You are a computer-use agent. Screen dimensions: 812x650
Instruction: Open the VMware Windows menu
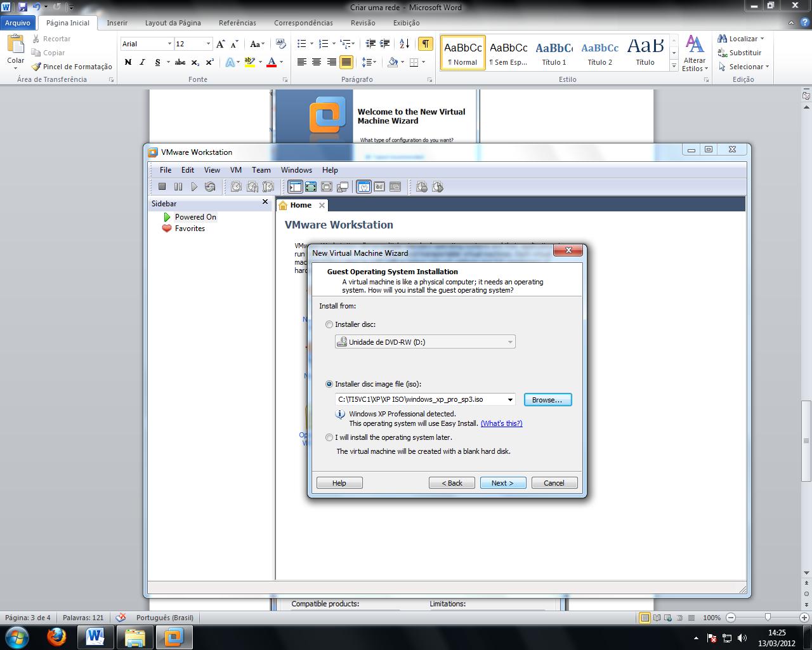tap(296, 170)
